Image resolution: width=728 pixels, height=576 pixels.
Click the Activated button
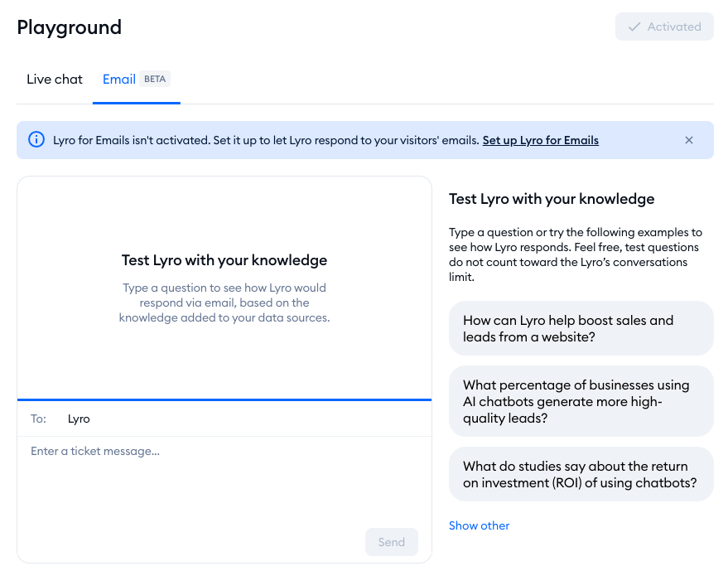[x=664, y=27]
